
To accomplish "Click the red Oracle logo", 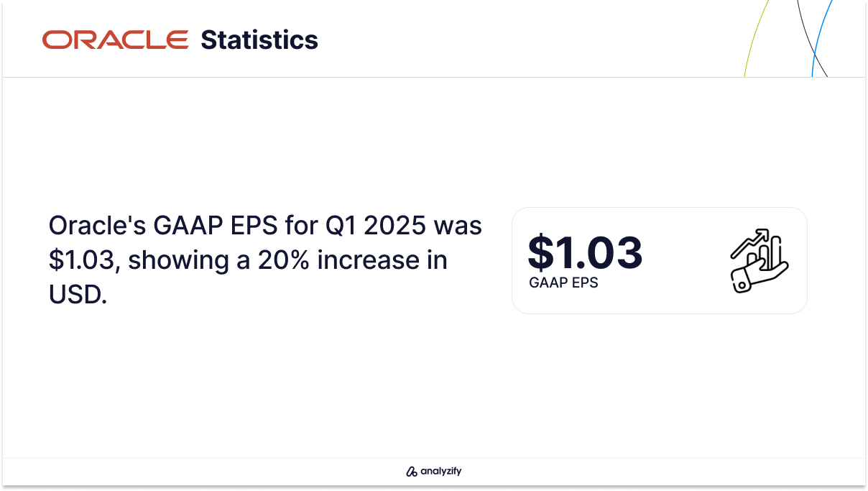I will point(116,40).
